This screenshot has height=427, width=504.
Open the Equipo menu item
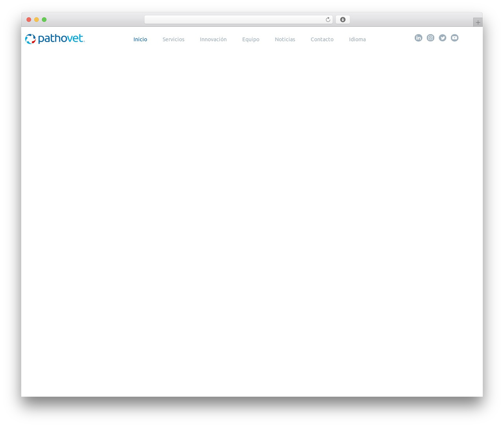coord(250,39)
